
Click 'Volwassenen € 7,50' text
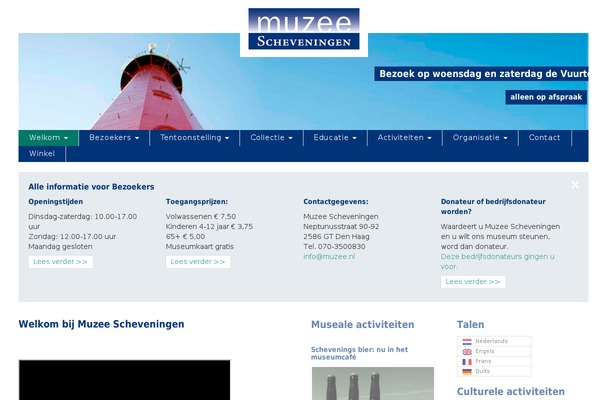201,217
